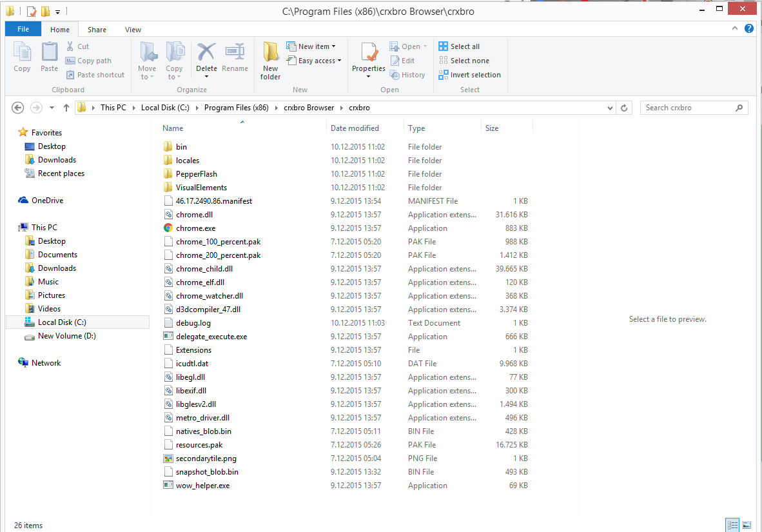The width and height of the screenshot is (762, 532).
Task: Refresh the crxbro folder view
Action: coord(624,108)
